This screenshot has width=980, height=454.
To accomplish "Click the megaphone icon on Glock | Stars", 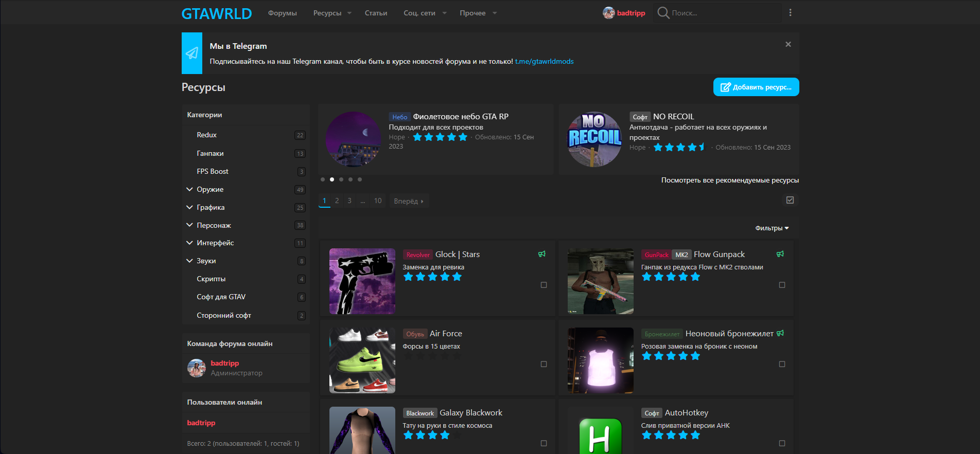I will [x=542, y=254].
